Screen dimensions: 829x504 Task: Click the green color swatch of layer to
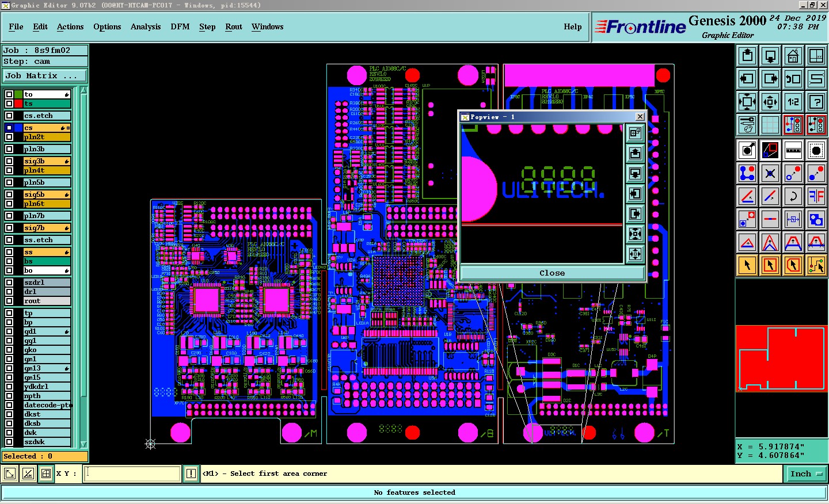click(x=18, y=94)
